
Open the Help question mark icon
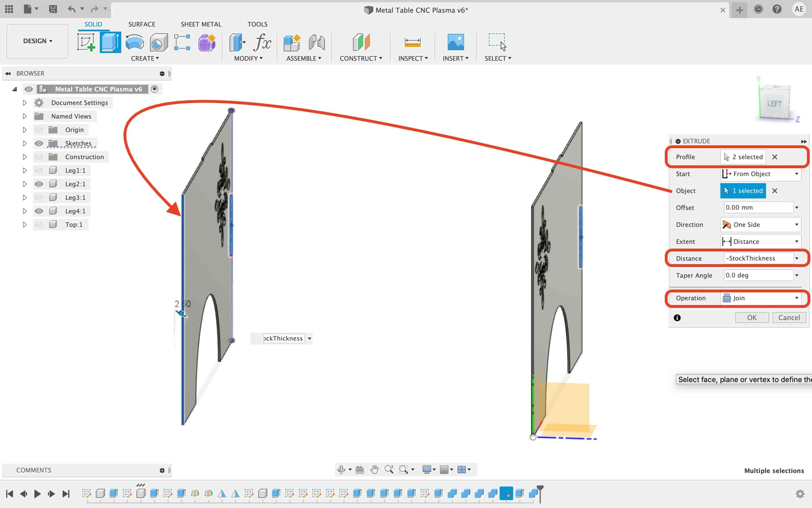point(777,9)
